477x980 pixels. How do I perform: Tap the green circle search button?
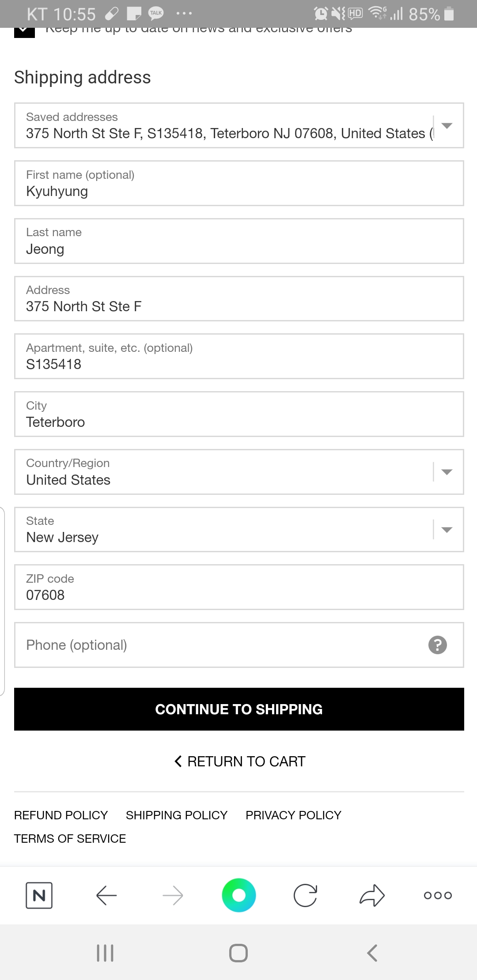[x=238, y=895]
